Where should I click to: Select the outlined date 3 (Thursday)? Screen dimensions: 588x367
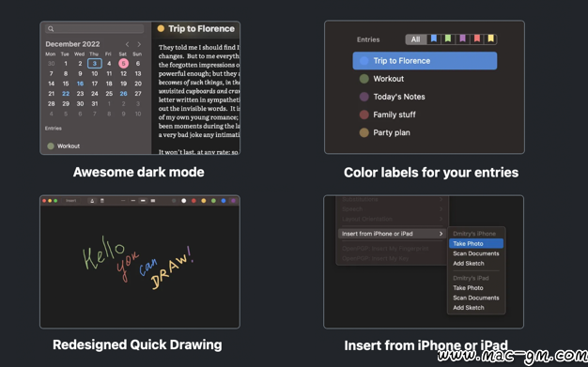[95, 63]
